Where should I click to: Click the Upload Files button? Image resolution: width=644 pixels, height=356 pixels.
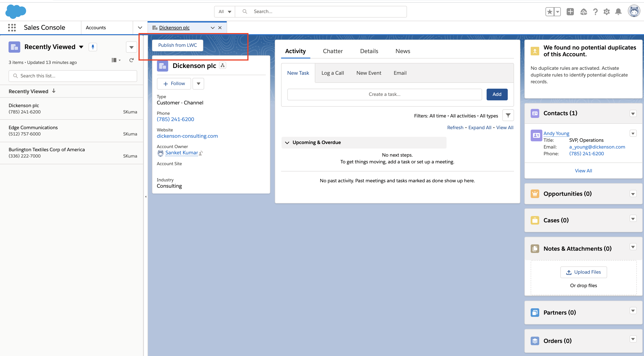click(x=584, y=272)
